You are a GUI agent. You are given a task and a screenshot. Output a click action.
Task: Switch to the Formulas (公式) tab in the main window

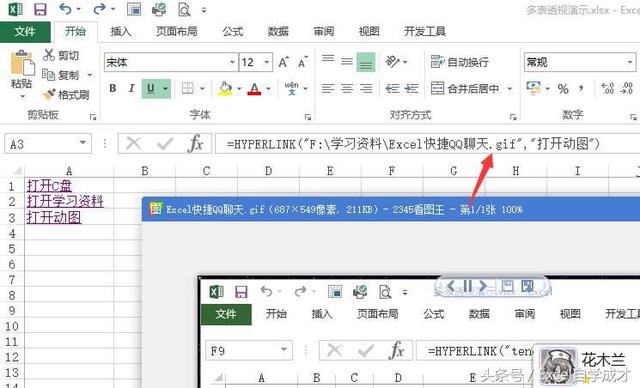[233, 31]
